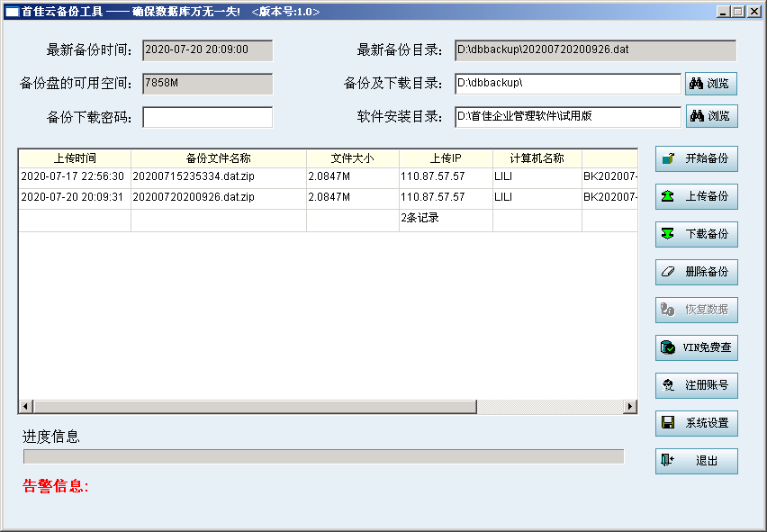
Task: Click the binoculars icon beside 软件安装目录
Action: [x=697, y=116]
